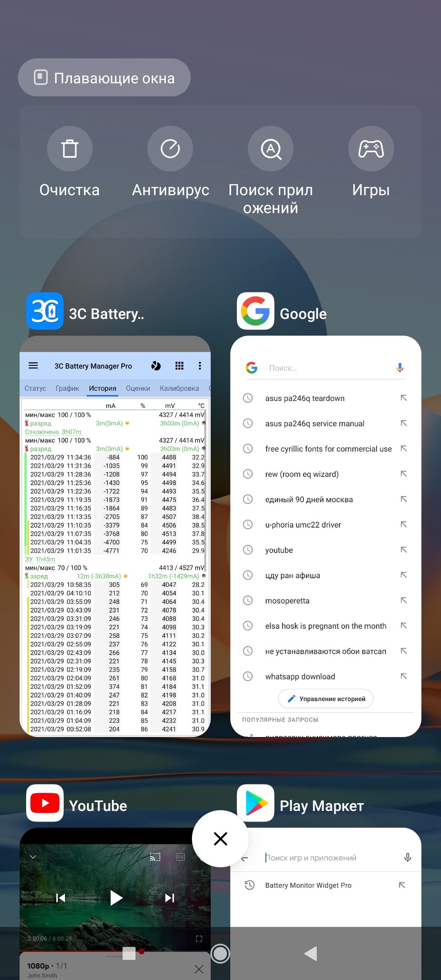The width and height of the screenshot is (441, 980).
Task: Tap the Play Маркет app icon
Action: [256, 803]
